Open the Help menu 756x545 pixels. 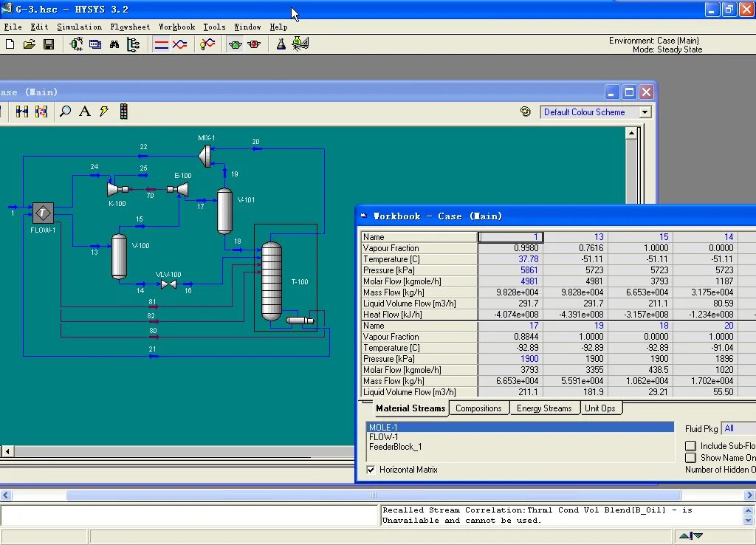[278, 27]
